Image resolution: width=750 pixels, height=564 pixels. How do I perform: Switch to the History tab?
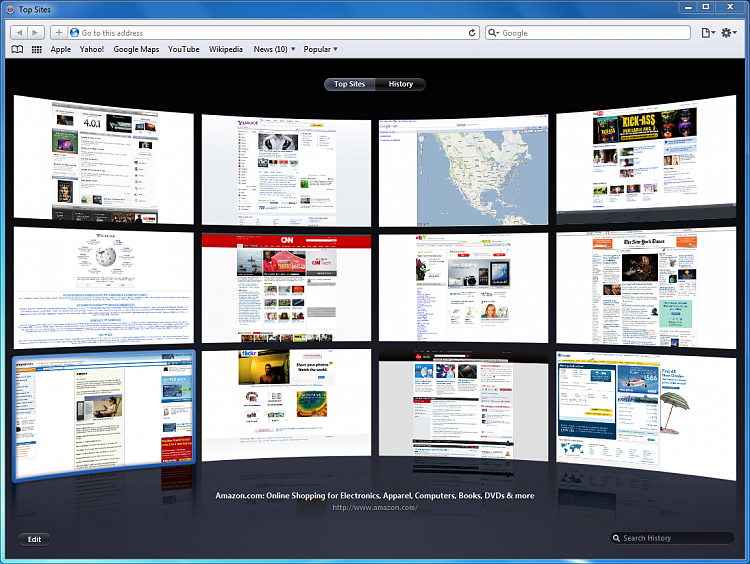[401, 84]
